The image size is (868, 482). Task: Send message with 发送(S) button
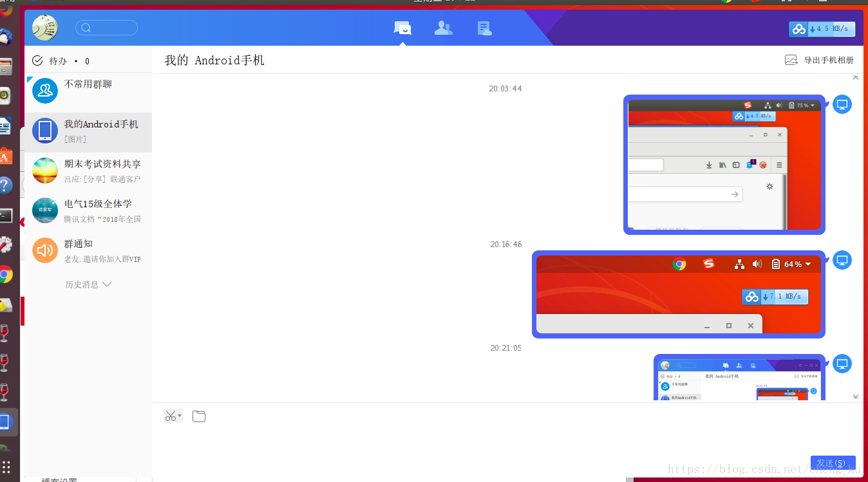click(833, 463)
